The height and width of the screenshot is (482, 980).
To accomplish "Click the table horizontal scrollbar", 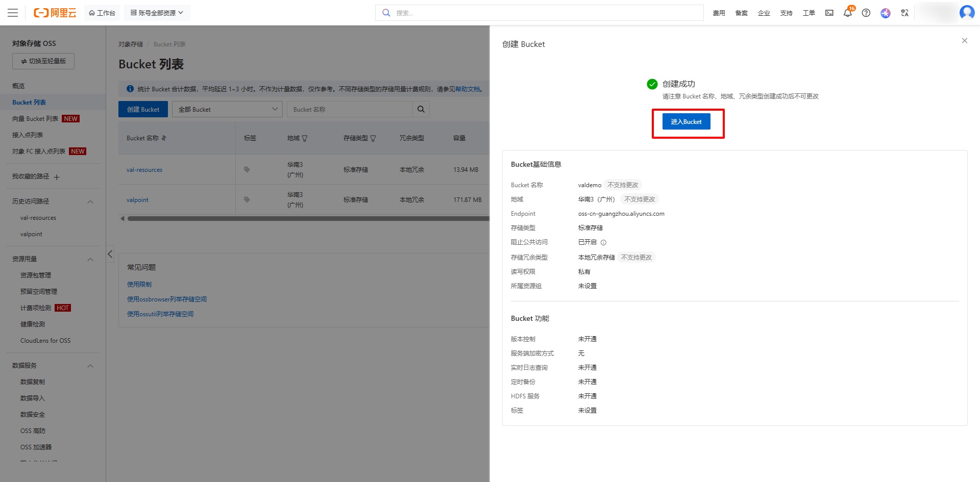I will point(308,218).
